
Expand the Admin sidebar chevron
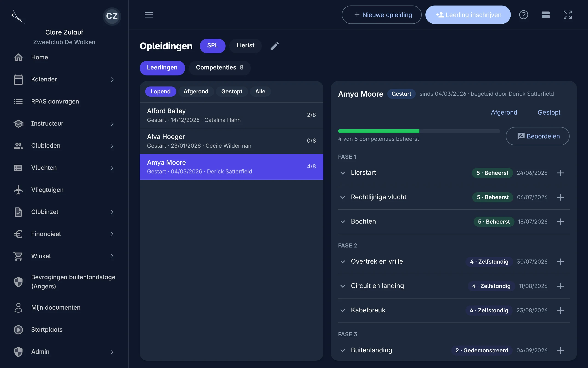pos(112,352)
